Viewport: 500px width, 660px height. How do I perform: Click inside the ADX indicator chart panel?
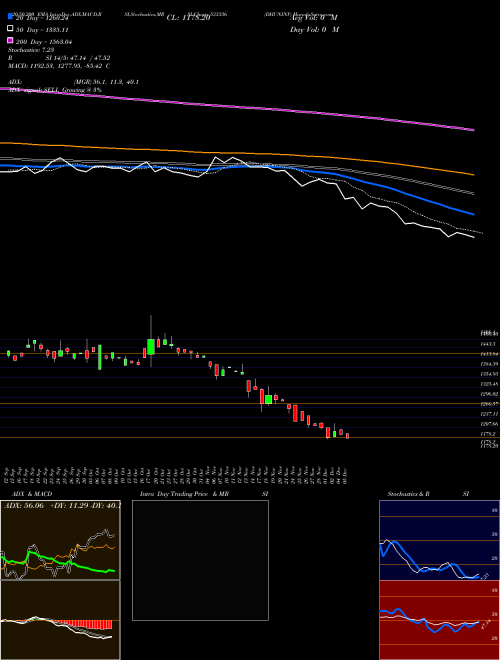[60, 540]
